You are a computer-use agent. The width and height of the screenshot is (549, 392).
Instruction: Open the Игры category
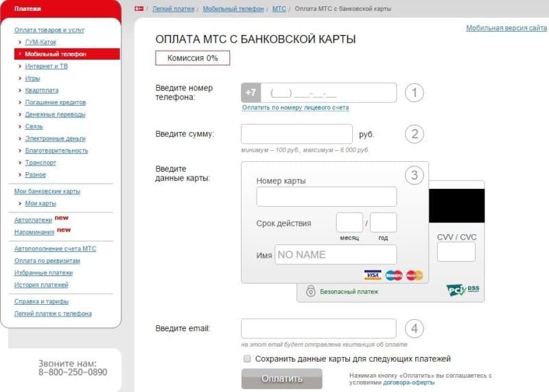pos(32,78)
